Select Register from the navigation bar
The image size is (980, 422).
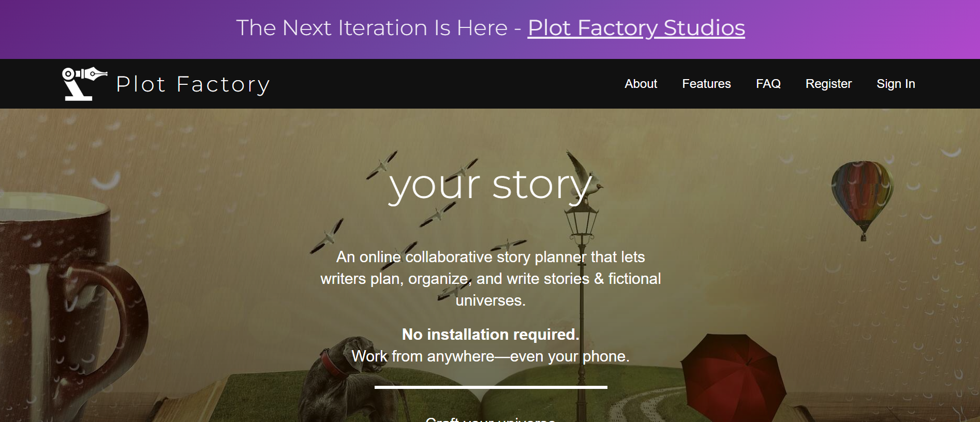[828, 83]
